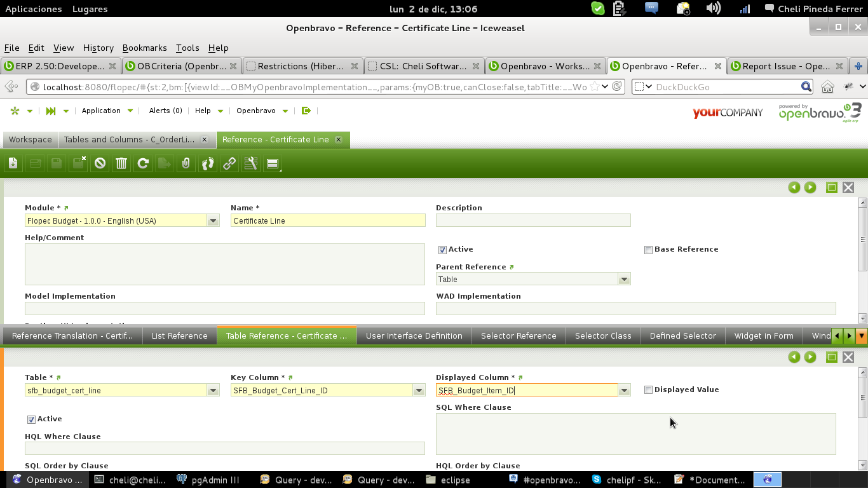868x488 pixels.
Task: Open audit trail footprints icon
Action: [208, 164]
